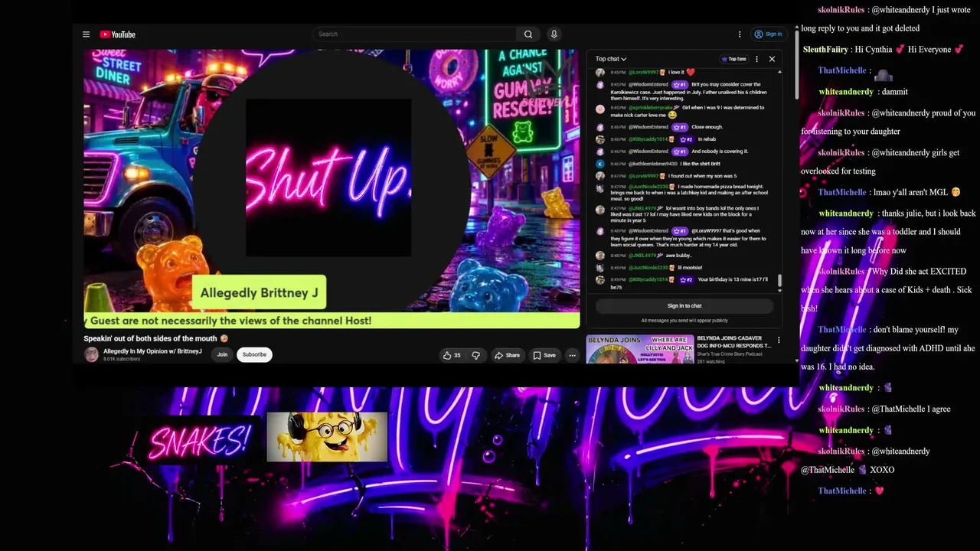
Task: Save the video to a playlist
Action: point(544,355)
